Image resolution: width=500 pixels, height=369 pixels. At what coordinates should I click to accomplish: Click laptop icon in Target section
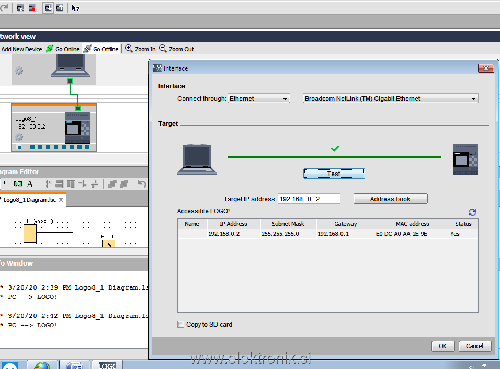pyautogui.click(x=197, y=159)
